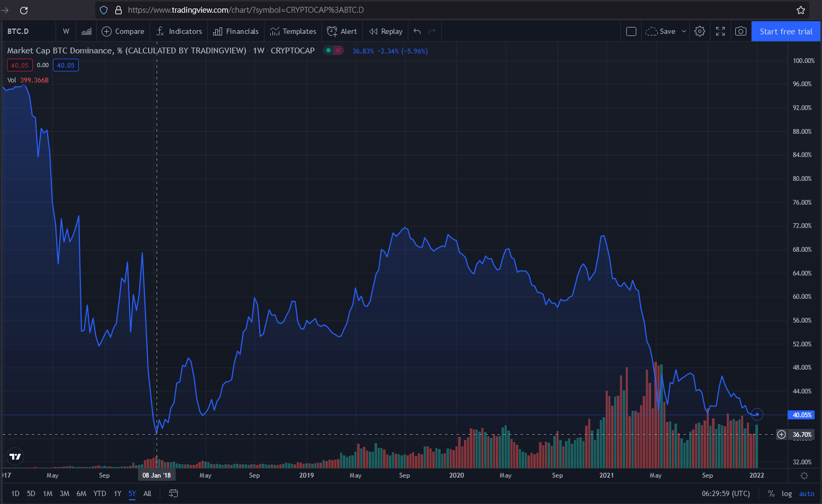Image resolution: width=822 pixels, height=504 pixels.
Task: Take a chart snapshot with camera
Action: (741, 31)
